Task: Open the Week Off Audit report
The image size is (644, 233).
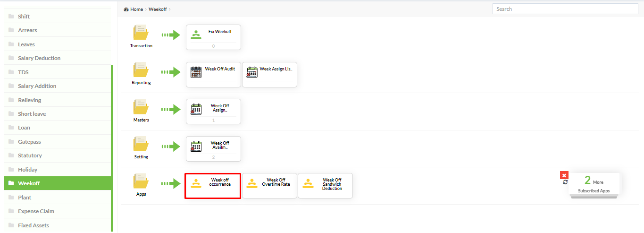Action: click(213, 75)
